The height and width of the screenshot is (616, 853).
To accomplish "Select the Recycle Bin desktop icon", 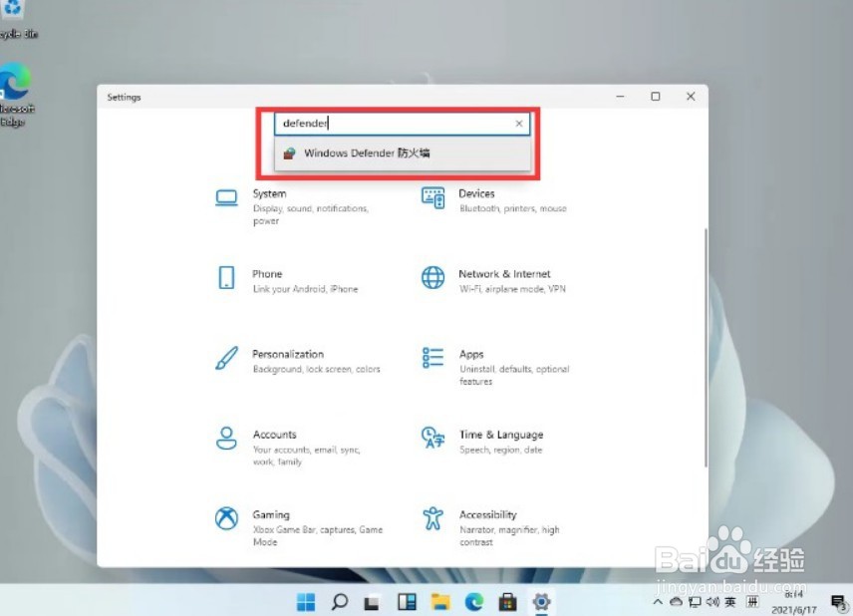I will point(17,20).
